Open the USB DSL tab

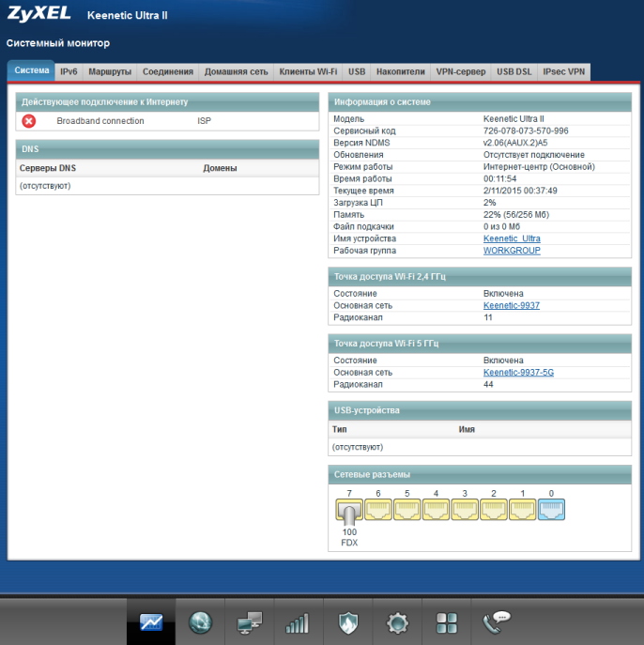[514, 71]
